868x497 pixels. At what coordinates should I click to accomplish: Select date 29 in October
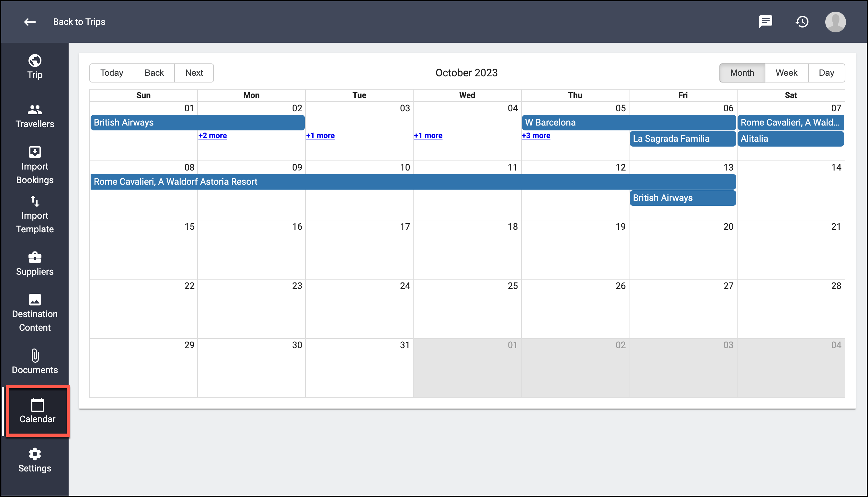tap(189, 345)
